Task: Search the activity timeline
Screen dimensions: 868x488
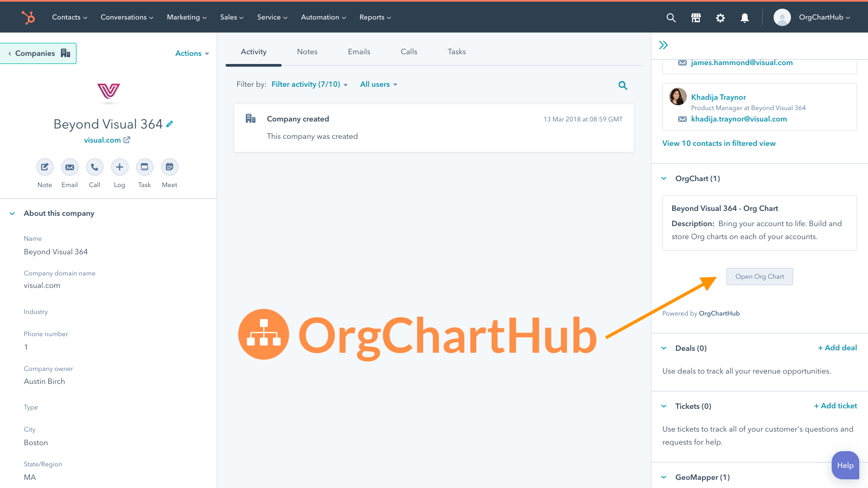Action: click(623, 85)
